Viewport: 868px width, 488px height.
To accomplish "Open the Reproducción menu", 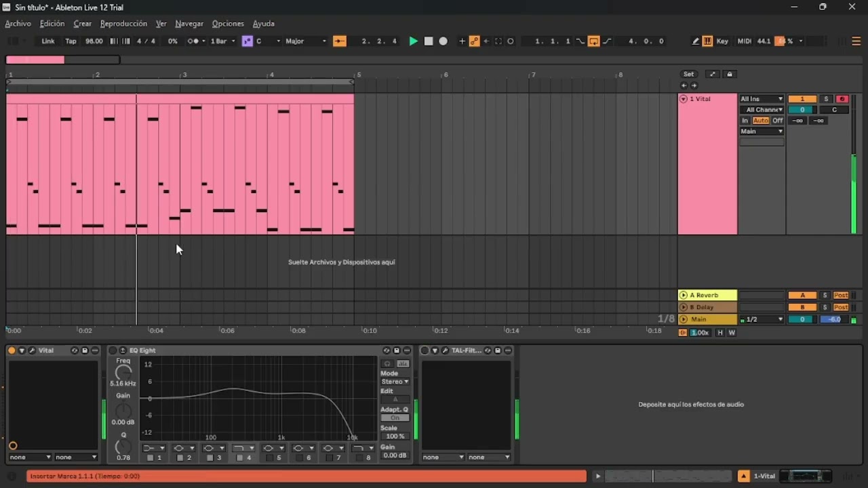I will pos(123,24).
